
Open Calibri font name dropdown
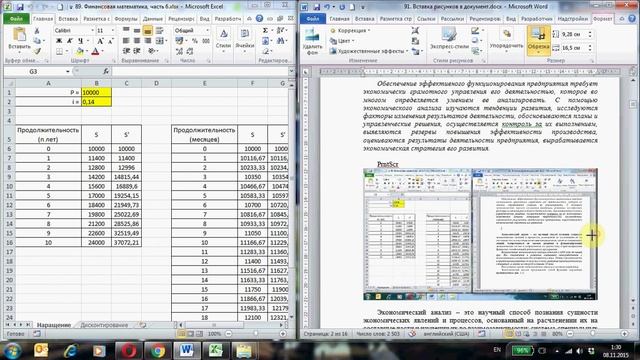[x=92, y=31]
